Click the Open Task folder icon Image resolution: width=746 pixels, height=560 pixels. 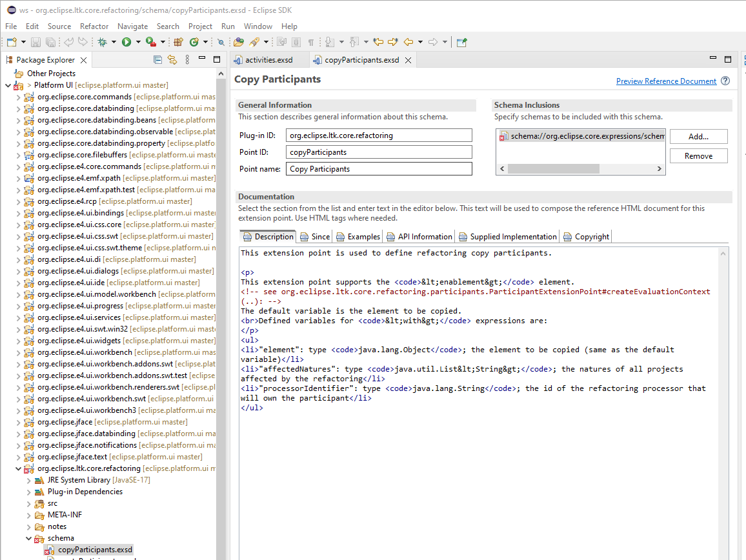pyautogui.click(x=239, y=43)
